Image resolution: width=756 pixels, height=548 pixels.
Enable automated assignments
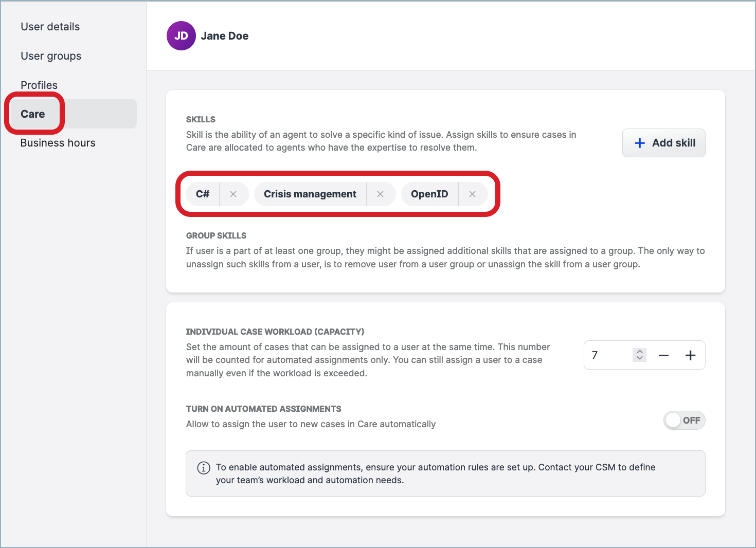click(684, 420)
